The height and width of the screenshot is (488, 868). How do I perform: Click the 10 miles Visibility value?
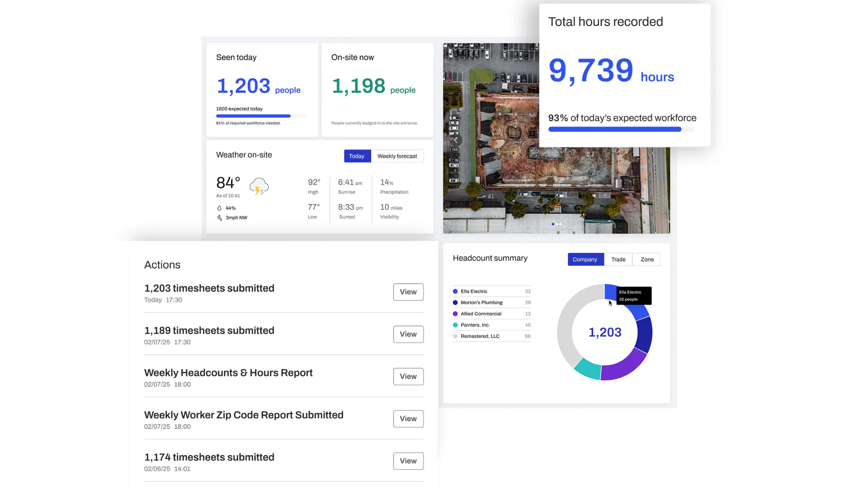[x=391, y=207]
